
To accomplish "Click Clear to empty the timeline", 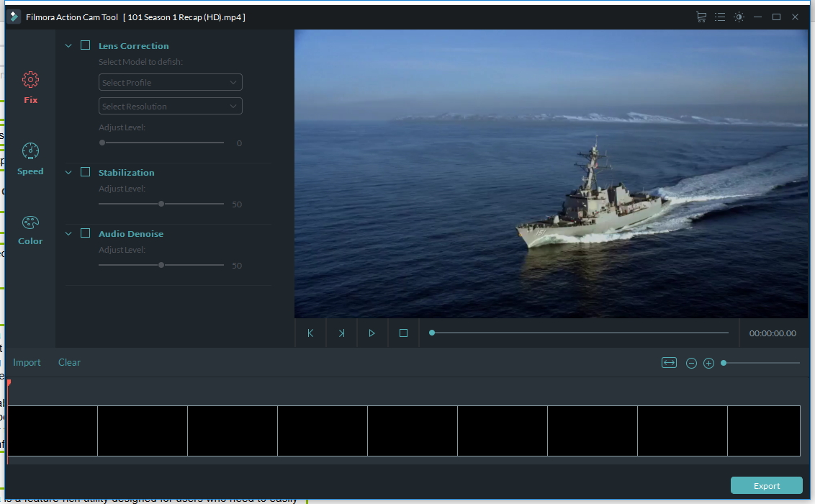I will pos(69,362).
